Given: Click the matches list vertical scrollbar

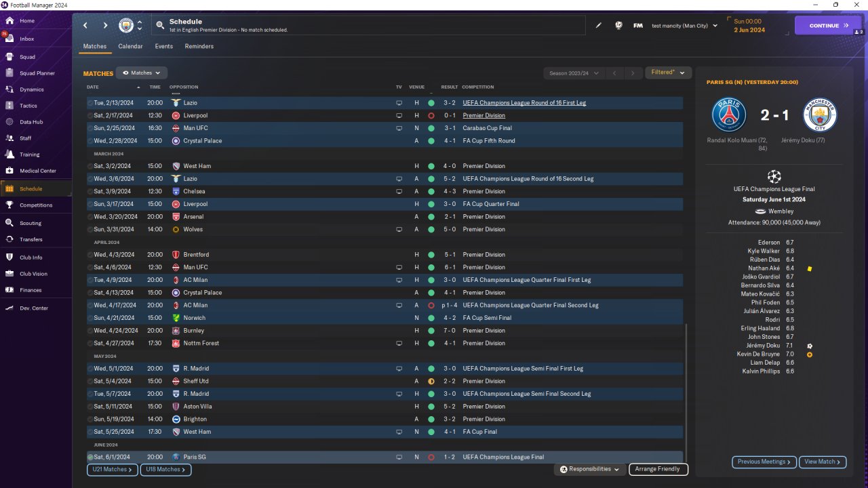Looking at the screenshot, I should (x=686, y=393).
